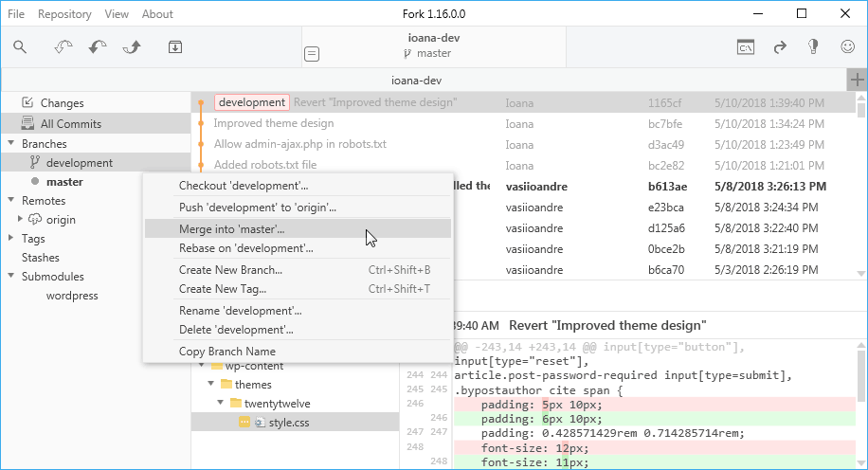Click the All Commits sidebar icon
The height and width of the screenshot is (470, 868).
click(27, 123)
